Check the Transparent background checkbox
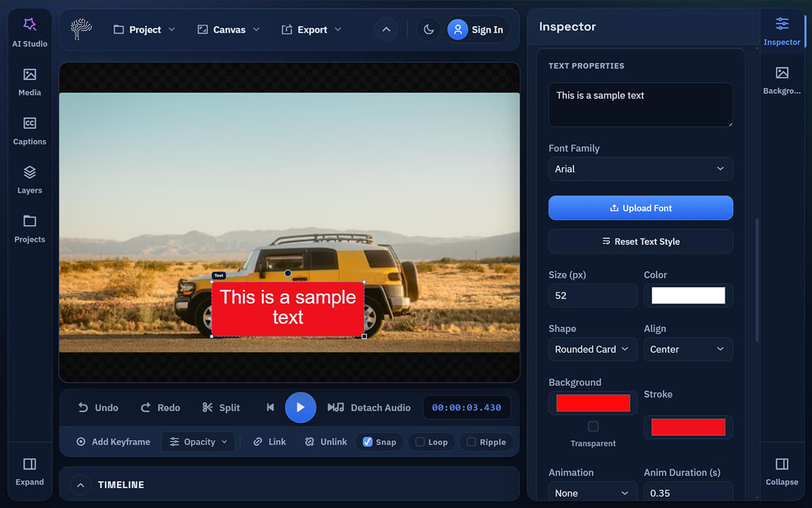812x508 pixels. 593,426
